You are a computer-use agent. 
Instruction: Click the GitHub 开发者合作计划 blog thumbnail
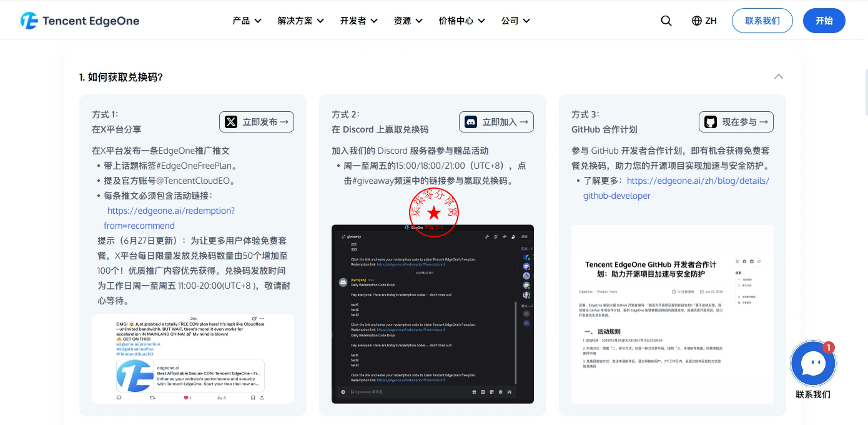point(673,314)
